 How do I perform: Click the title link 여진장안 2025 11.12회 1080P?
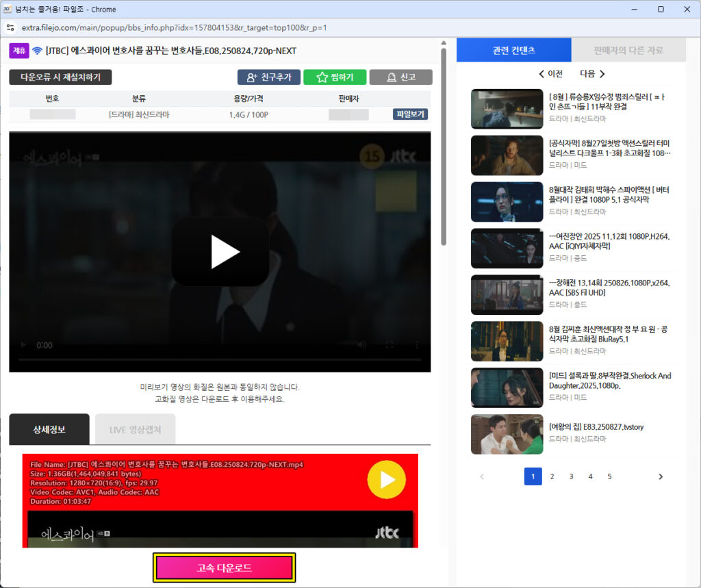(609, 241)
